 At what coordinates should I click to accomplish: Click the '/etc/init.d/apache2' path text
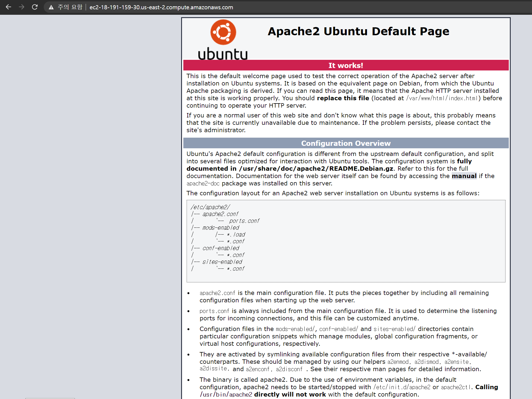pyautogui.click(x=402, y=387)
